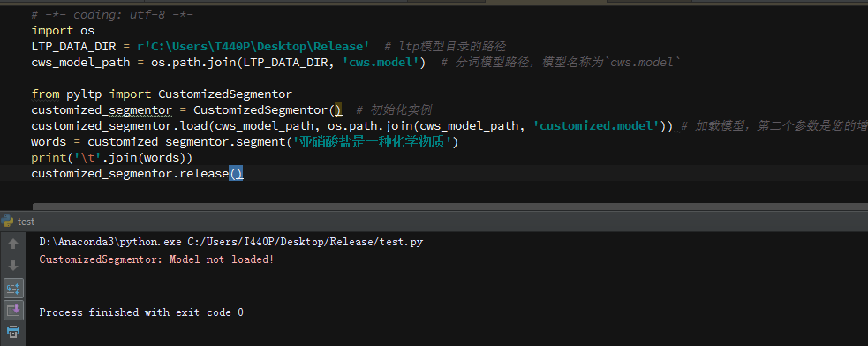Open the C:/Users/T440P/Desktop/Release/test.py path in console
The width and height of the screenshot is (868, 346).
pyautogui.click(x=306, y=242)
